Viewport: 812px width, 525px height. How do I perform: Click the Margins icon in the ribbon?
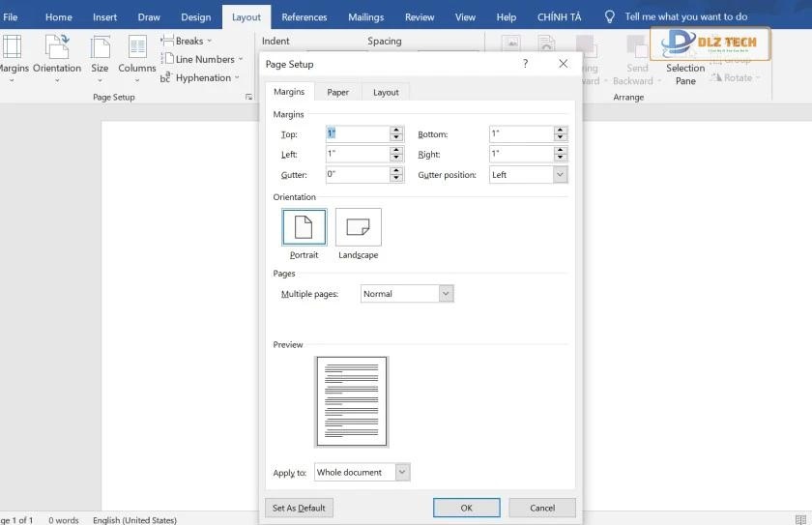tap(12, 48)
